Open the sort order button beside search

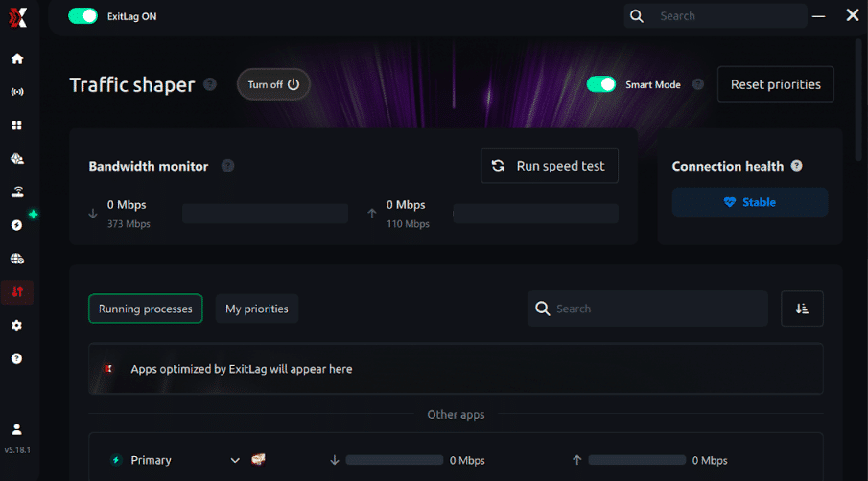coord(802,309)
